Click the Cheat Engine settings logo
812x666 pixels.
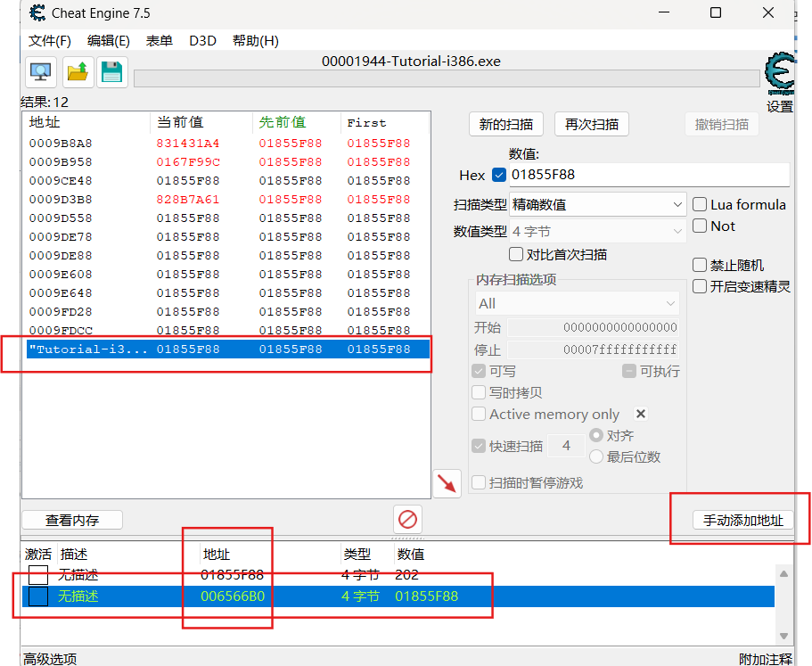click(780, 75)
